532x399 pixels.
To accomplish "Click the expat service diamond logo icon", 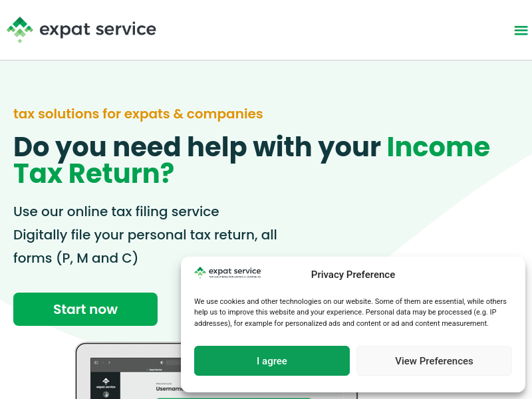I will coord(20,30).
